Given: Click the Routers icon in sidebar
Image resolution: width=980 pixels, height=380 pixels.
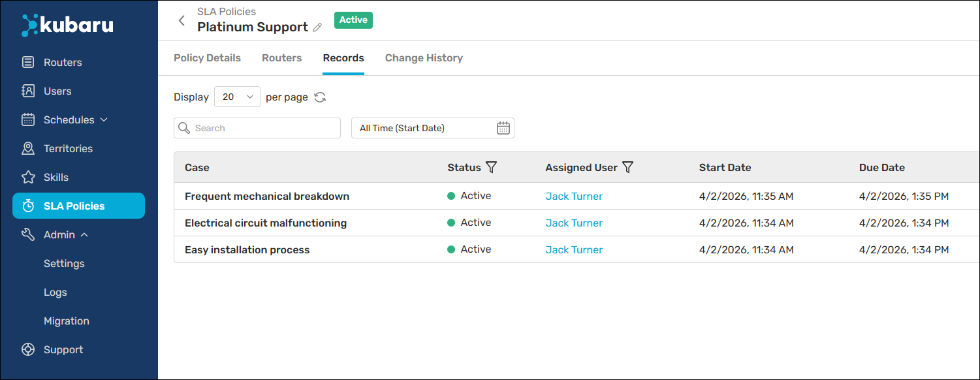Looking at the screenshot, I should 28,63.
